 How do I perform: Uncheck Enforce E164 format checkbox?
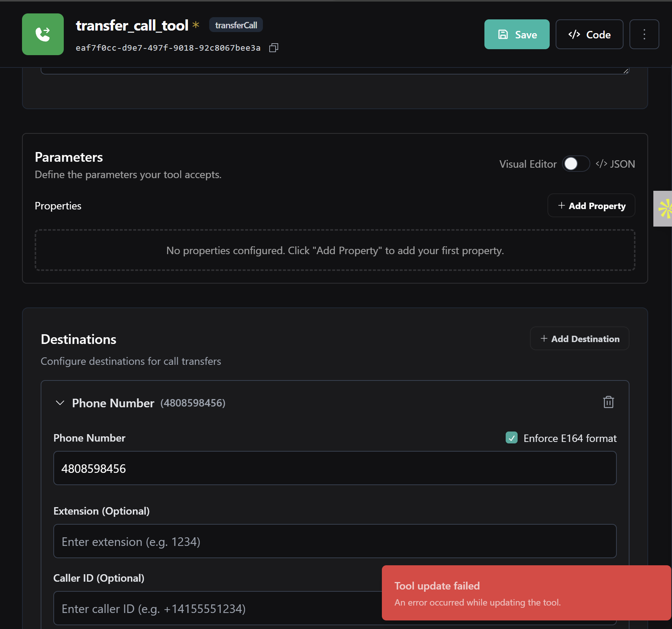pos(511,438)
